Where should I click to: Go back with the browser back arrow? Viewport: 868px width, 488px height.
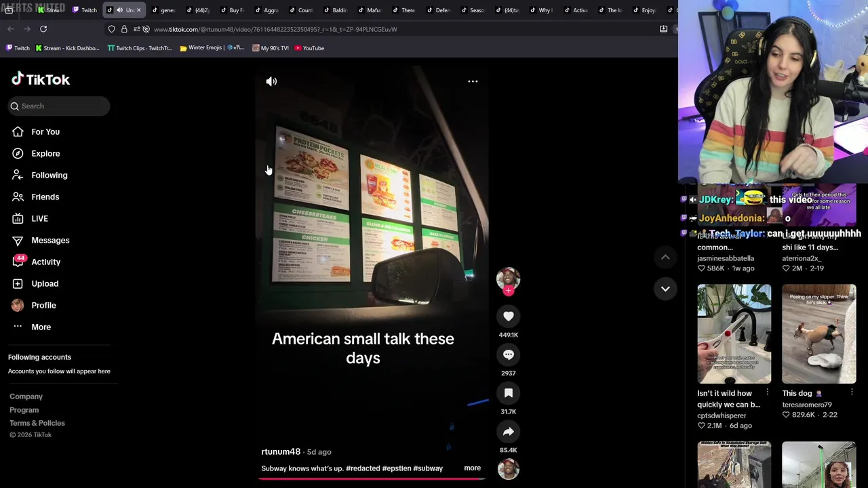click(x=11, y=29)
